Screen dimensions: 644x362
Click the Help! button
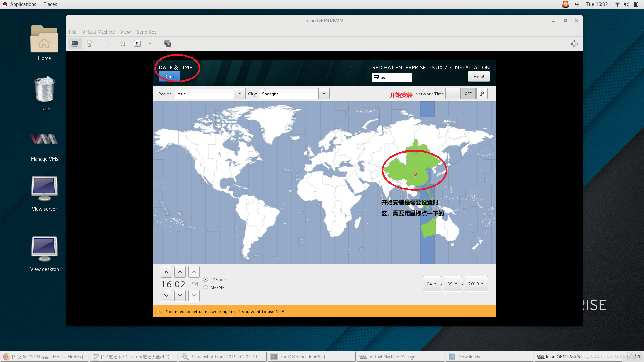479,77
